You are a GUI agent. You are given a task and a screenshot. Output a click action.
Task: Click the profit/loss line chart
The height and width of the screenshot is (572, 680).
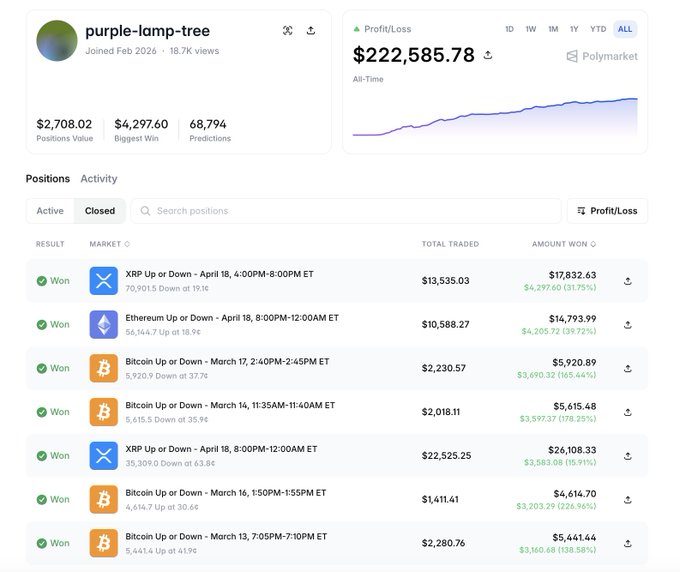pos(495,117)
